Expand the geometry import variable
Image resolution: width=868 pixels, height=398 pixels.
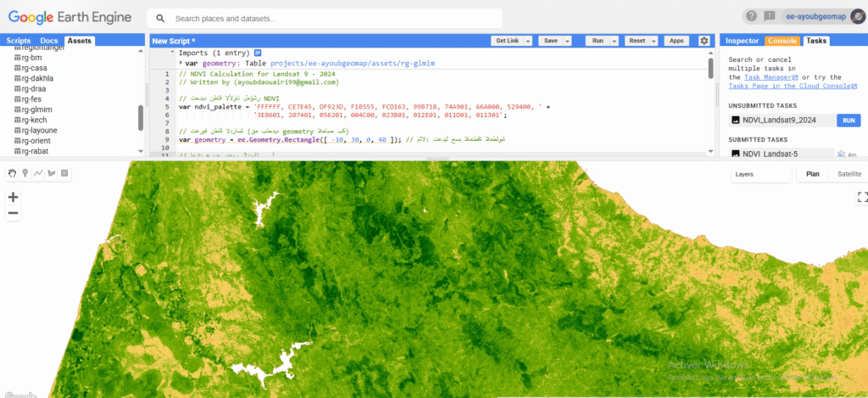pos(181,64)
